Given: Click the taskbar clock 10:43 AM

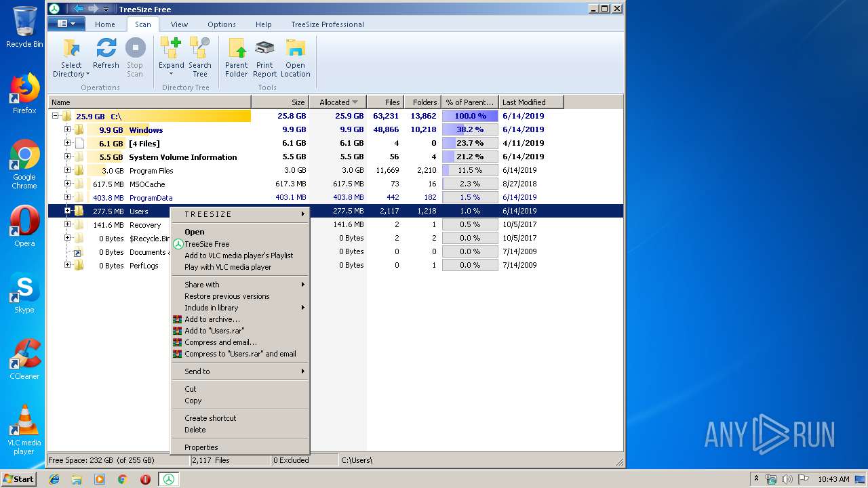Looking at the screenshot, I should pyautogui.click(x=833, y=479).
